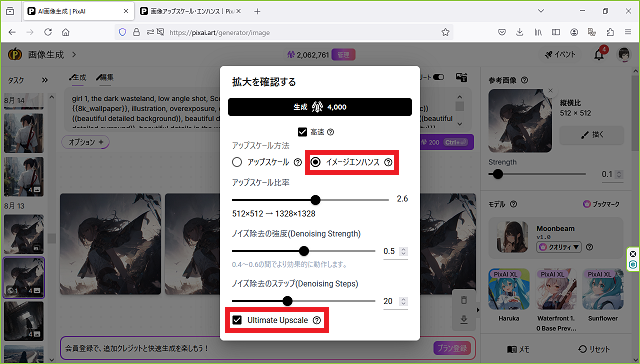
Task: Show help for Ultimate Upscale
Action: click(317, 320)
